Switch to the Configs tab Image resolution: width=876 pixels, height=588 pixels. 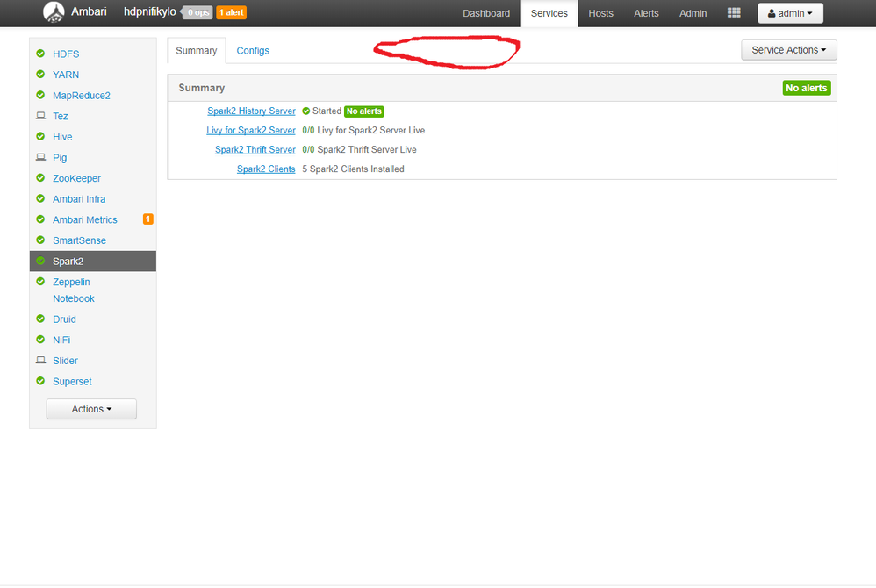pyautogui.click(x=253, y=50)
